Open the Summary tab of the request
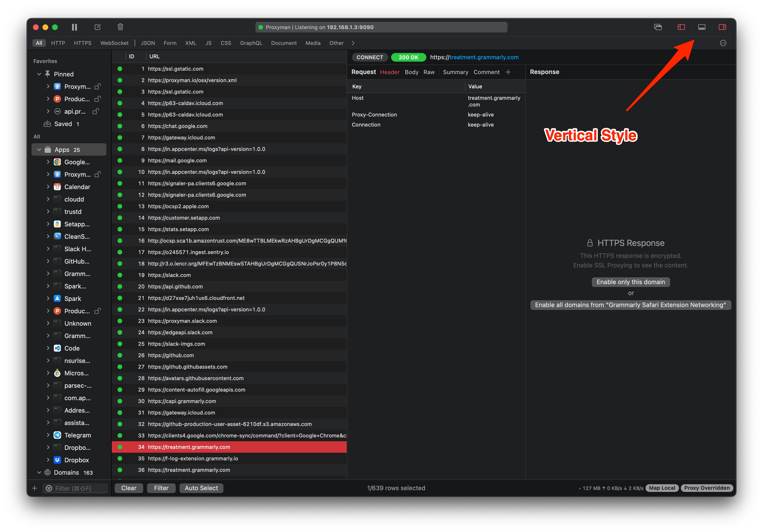 (x=455, y=72)
